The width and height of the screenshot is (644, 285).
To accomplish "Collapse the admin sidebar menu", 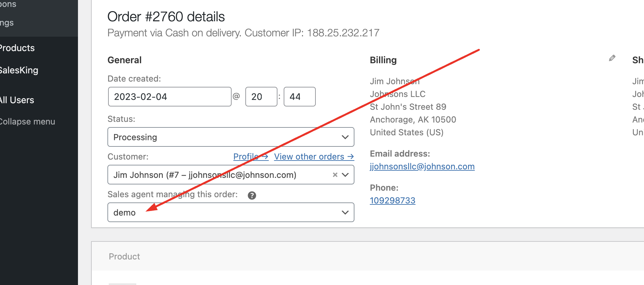I will click(x=28, y=122).
